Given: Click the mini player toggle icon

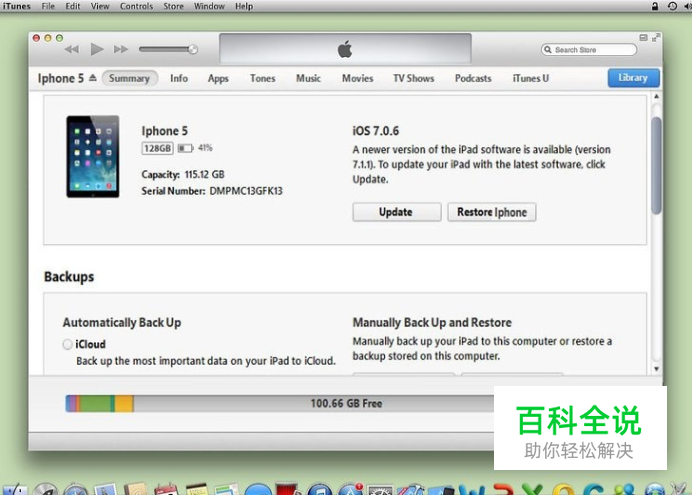Looking at the screenshot, I should tap(643, 38).
